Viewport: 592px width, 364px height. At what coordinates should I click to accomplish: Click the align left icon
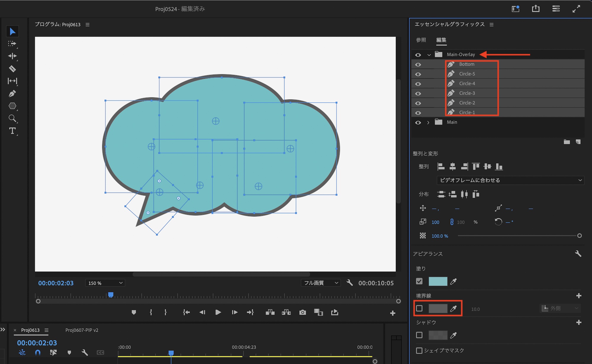[x=441, y=166]
